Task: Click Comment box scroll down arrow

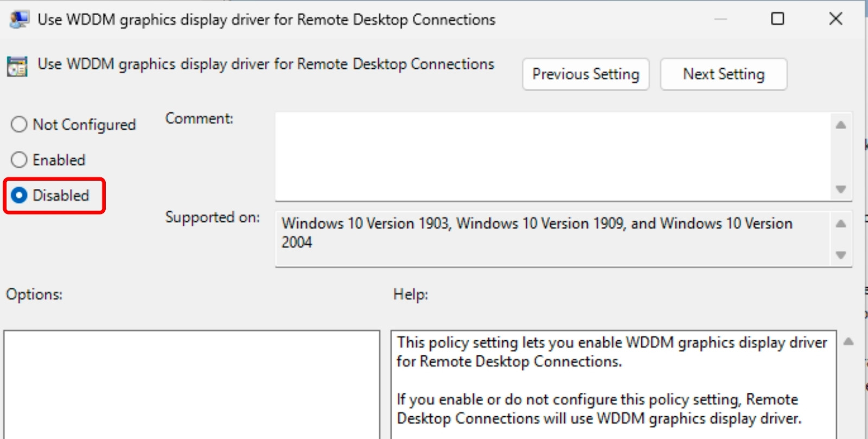Action: [x=841, y=189]
